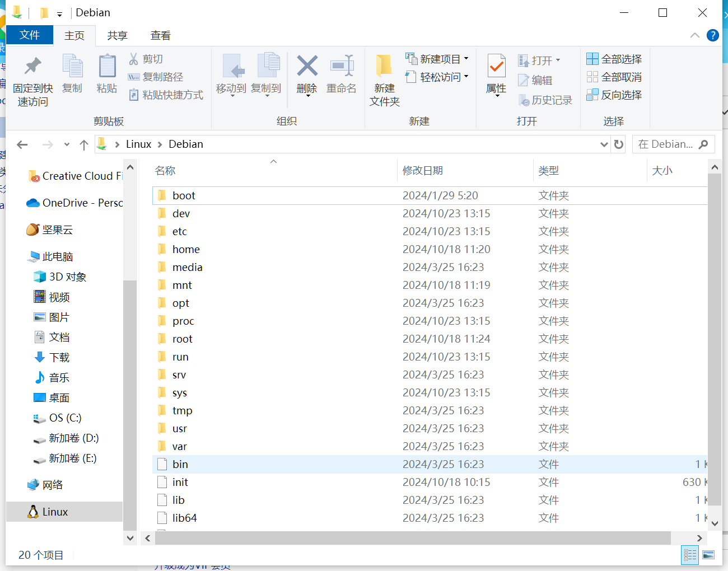
Task: Click 粘贴快捷方式 paste shortcut
Action: coord(166,95)
